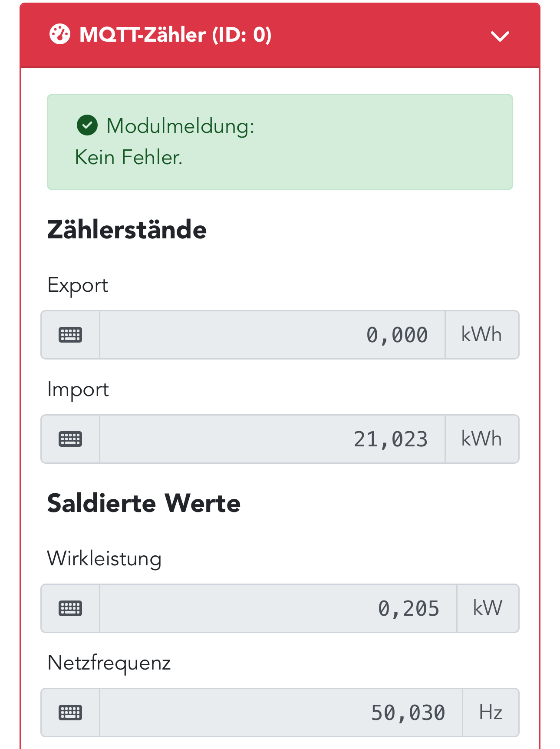
Task: Click the Hz unit next to Netzfrequenz
Action: pyautogui.click(x=491, y=713)
